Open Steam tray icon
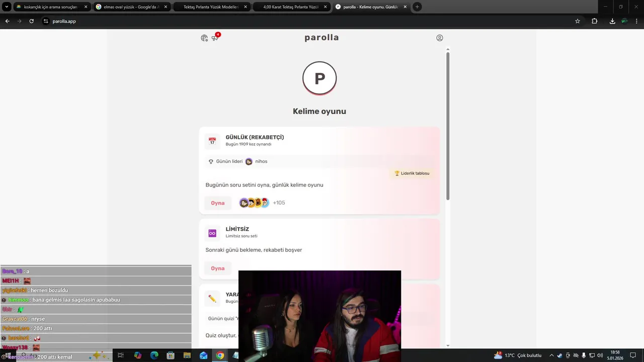Image resolution: width=644 pixels, height=362 pixels. pyautogui.click(x=559, y=355)
